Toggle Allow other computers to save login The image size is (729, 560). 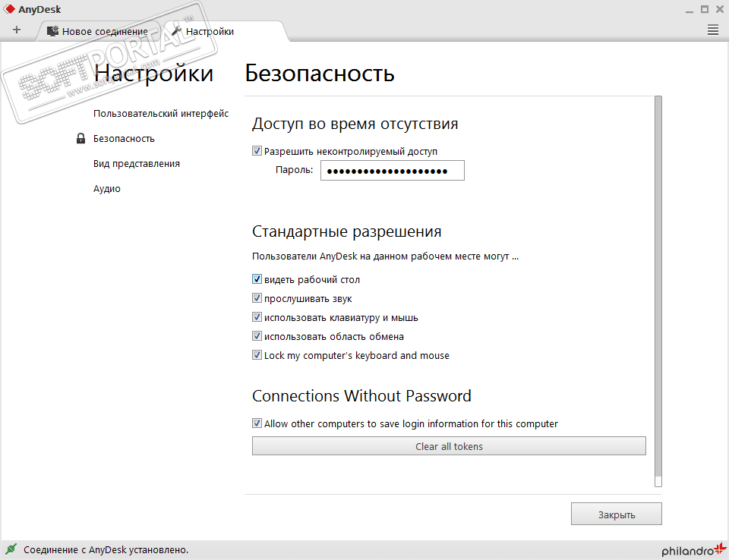tap(257, 423)
